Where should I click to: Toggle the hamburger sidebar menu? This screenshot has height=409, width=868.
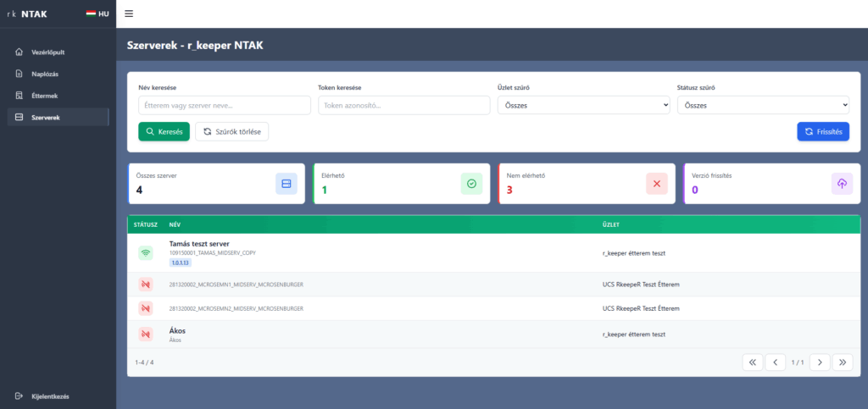(129, 14)
